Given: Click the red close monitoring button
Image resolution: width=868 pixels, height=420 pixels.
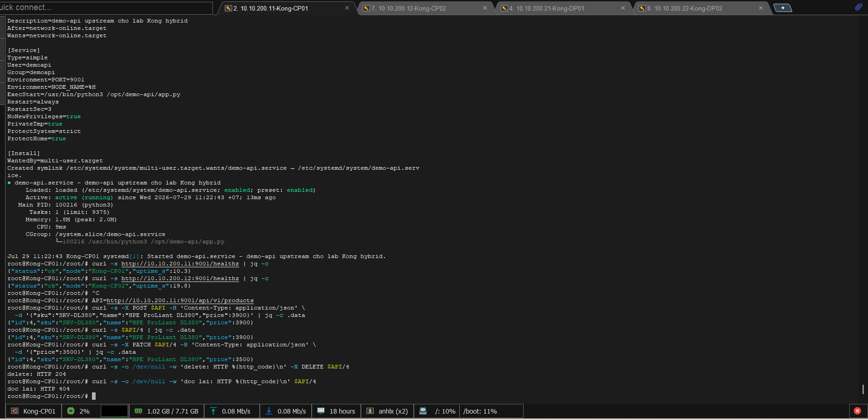Looking at the screenshot, I should click(x=857, y=411).
